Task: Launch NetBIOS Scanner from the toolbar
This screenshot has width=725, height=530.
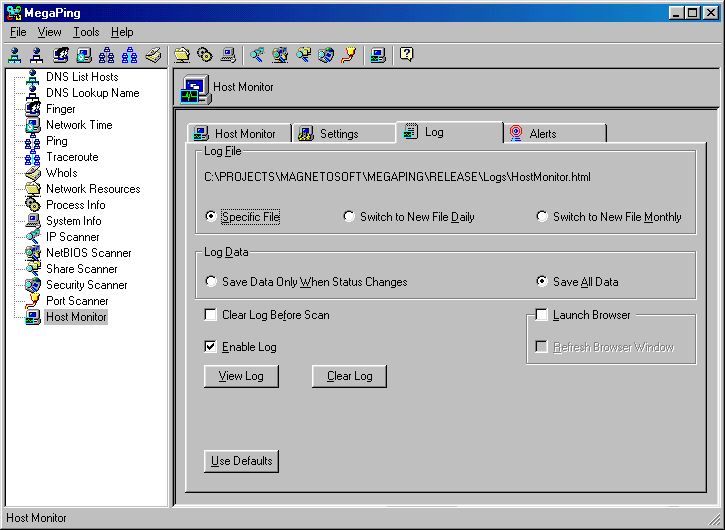Action: pyautogui.click(x=280, y=55)
